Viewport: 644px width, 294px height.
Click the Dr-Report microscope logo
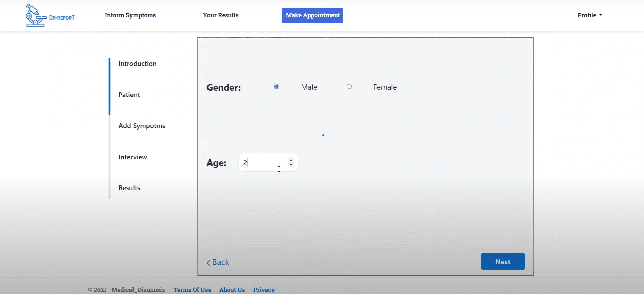coord(50,15)
